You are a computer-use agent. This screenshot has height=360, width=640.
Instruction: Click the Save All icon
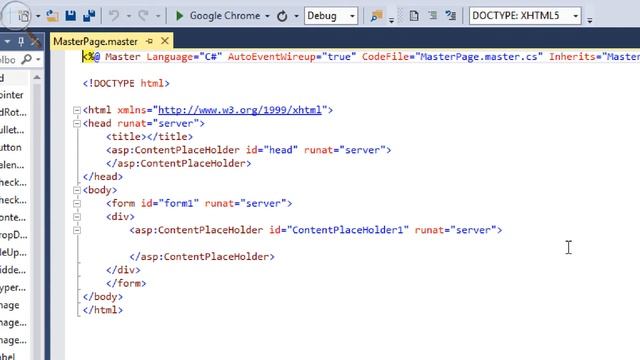pyautogui.click(x=89, y=16)
